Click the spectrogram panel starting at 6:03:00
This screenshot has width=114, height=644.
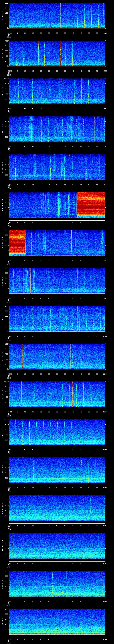pyautogui.click(x=57, y=91)
